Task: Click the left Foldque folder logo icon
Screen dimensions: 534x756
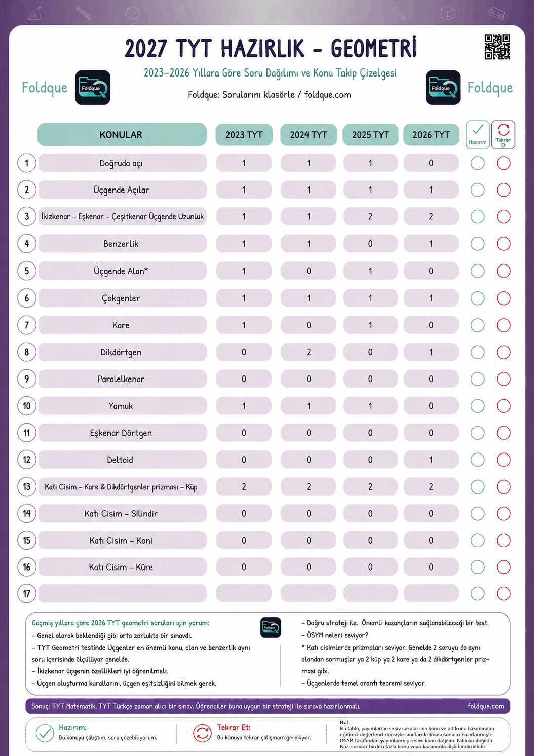Action: click(93, 88)
